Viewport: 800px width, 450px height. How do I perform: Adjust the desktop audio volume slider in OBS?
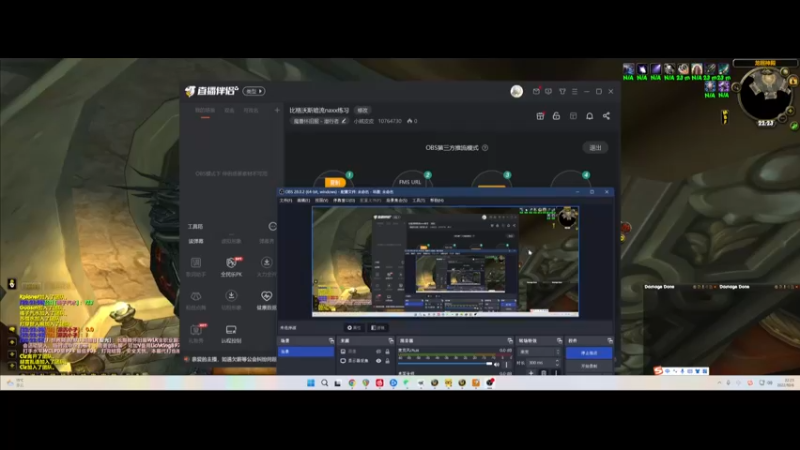445,364
